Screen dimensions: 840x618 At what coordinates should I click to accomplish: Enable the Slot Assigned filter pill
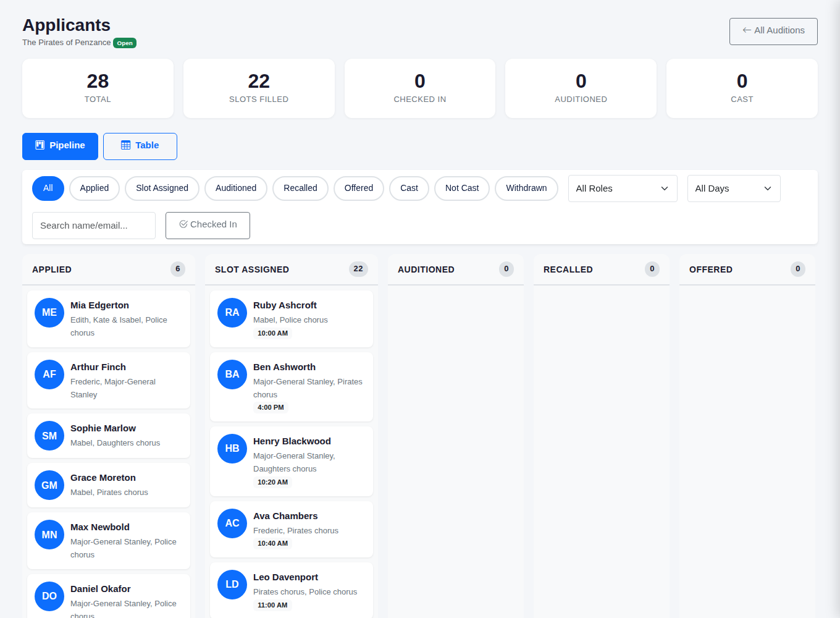click(x=162, y=188)
